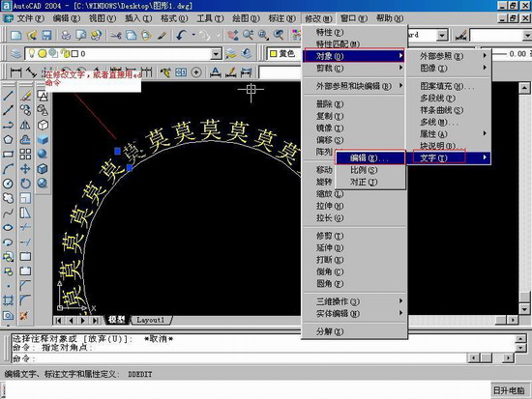Toggle layer 0 lock icon
Viewport: 532px width, 399px height.
(65, 53)
